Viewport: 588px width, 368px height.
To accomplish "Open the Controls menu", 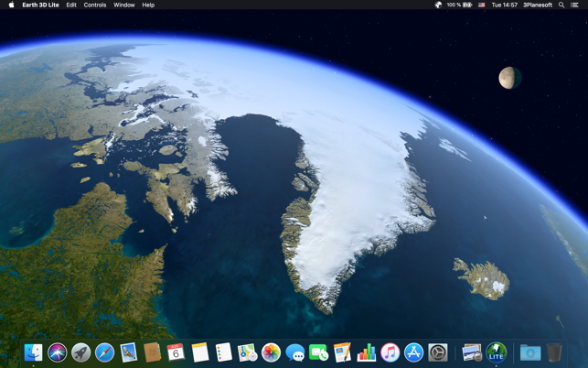I will coord(95,5).
